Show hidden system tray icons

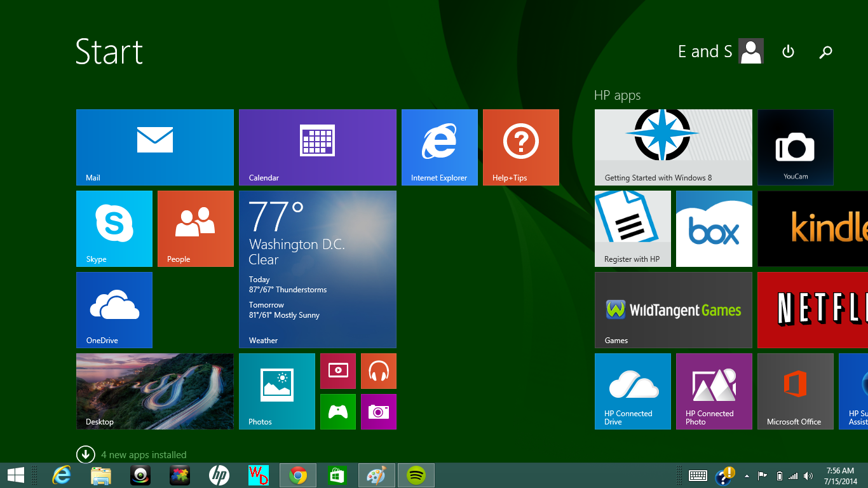[x=747, y=476]
